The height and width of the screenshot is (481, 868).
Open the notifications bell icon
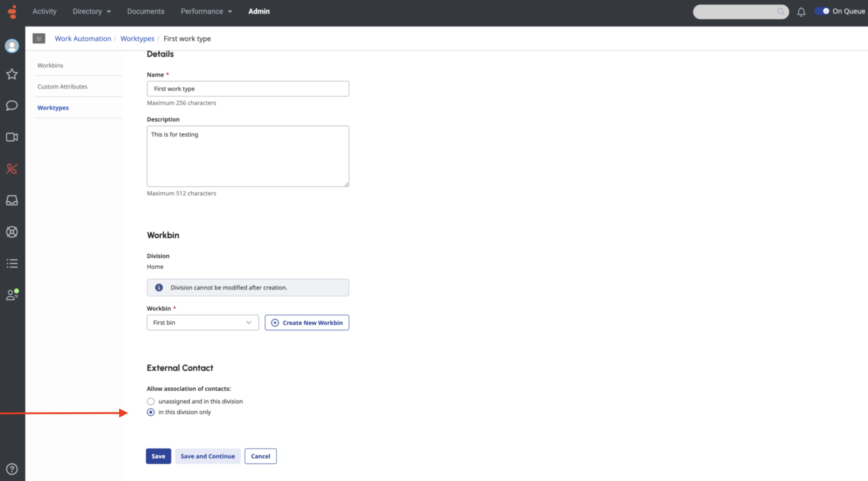[x=801, y=12]
